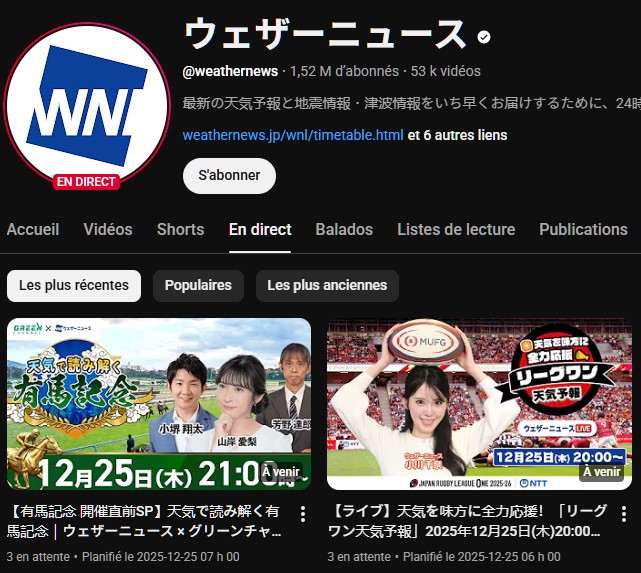
Task: Expand the channel description text
Action: coord(412,103)
